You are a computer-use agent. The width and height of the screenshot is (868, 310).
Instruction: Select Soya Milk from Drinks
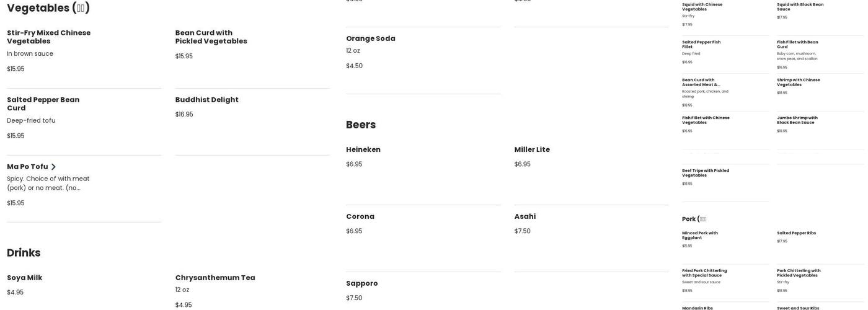point(25,278)
